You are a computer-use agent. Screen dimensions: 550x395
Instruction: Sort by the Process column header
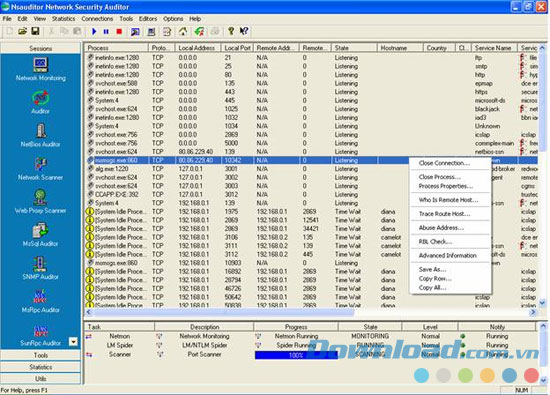(x=116, y=48)
